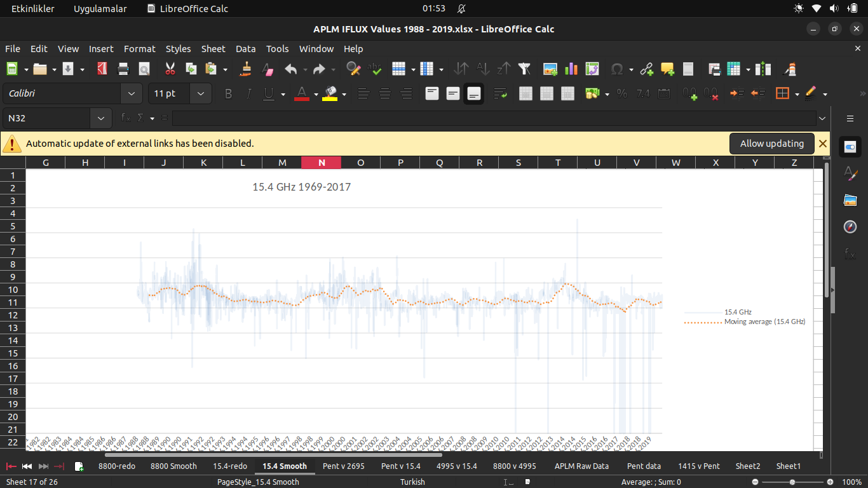Open the Data menu

click(245, 48)
